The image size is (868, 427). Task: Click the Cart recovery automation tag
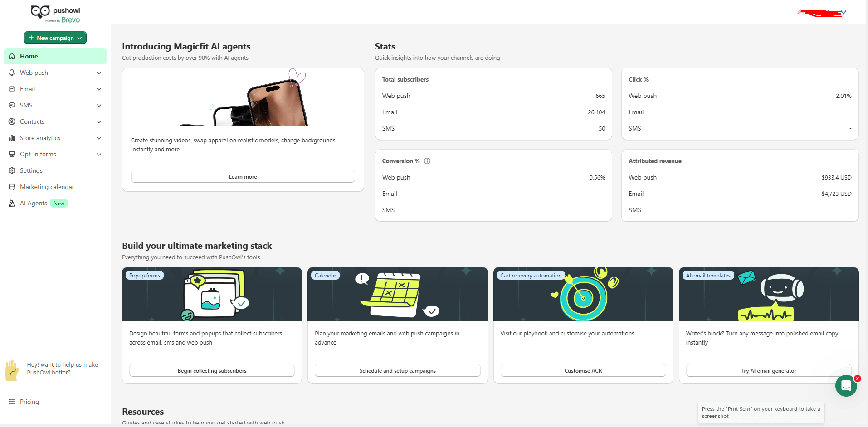(531, 276)
